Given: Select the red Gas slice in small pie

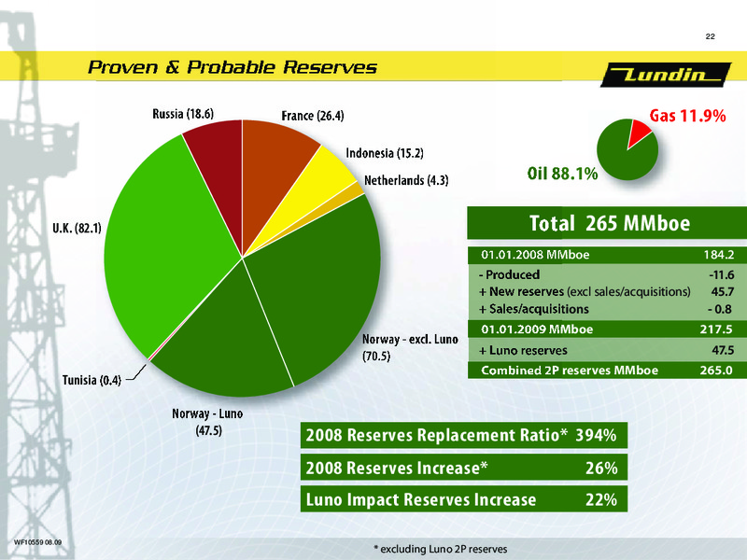Looking at the screenshot, I should click(639, 133).
